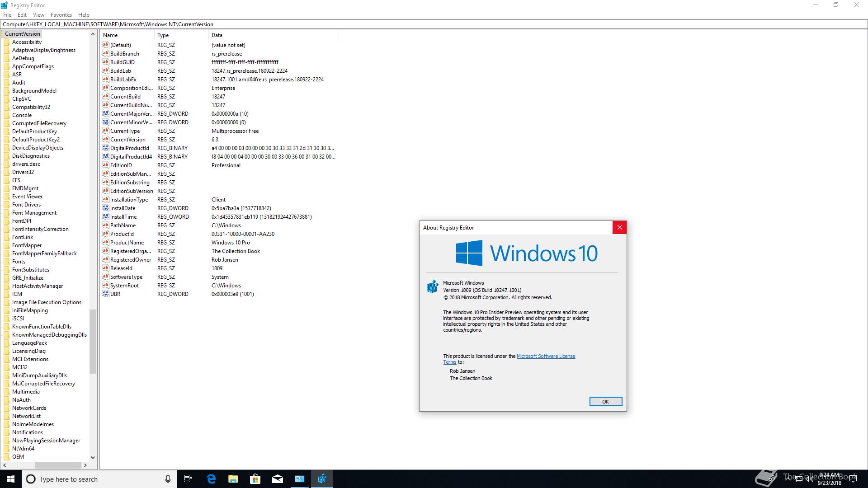868x488 pixels.
Task: Open Microsoft Store from the taskbar
Action: coord(255,479)
